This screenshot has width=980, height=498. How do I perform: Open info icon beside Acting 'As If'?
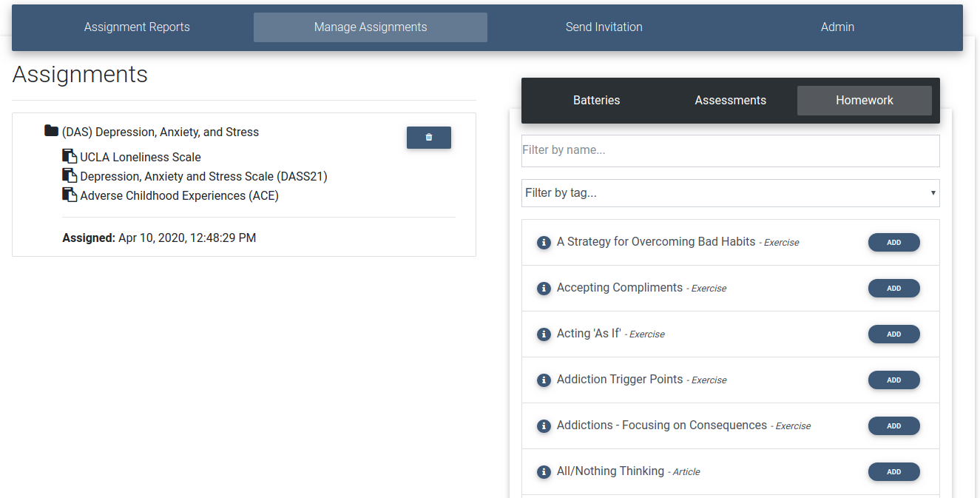pos(544,334)
